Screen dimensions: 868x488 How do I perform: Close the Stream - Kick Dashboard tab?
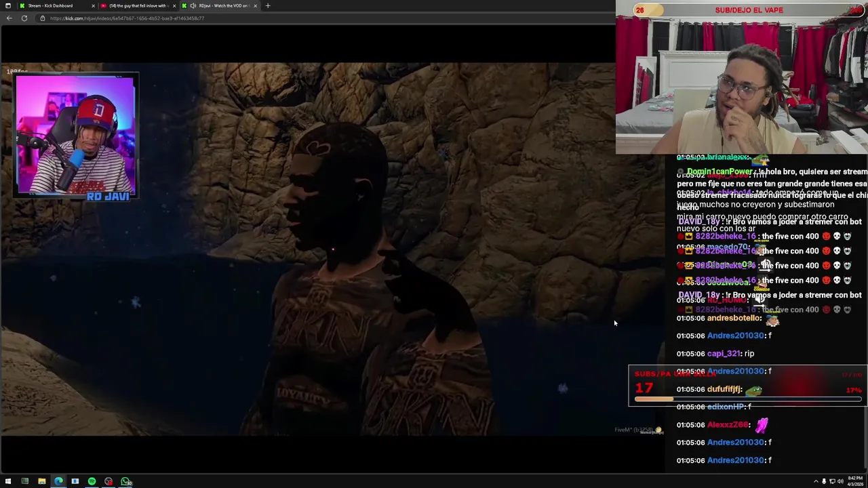pyautogui.click(x=93, y=5)
